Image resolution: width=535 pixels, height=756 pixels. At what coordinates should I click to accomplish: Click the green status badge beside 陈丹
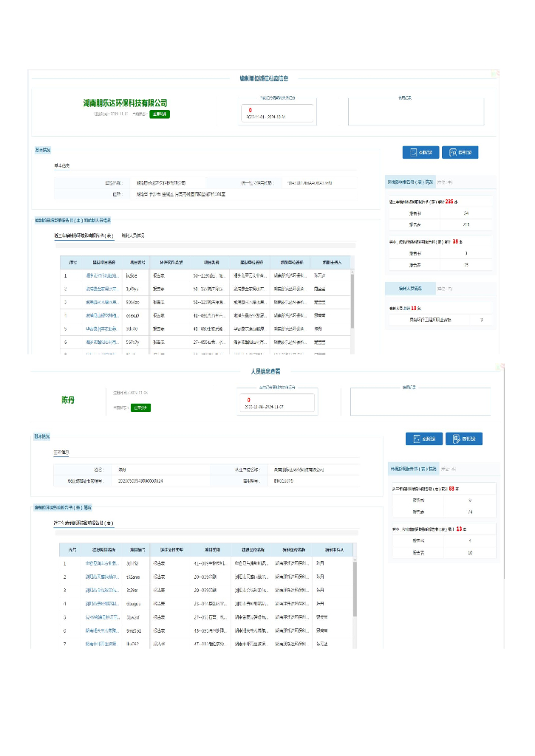140,408
